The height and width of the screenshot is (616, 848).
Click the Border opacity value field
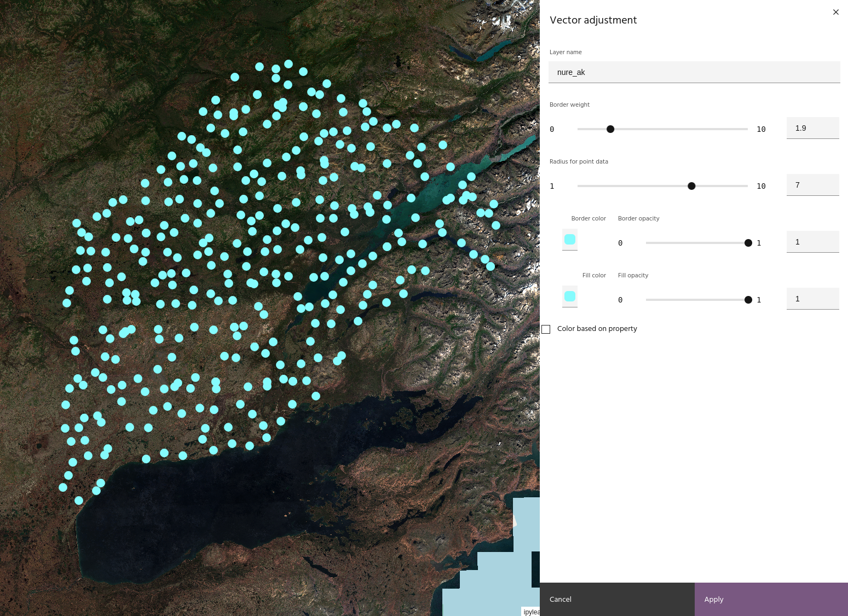(812, 242)
